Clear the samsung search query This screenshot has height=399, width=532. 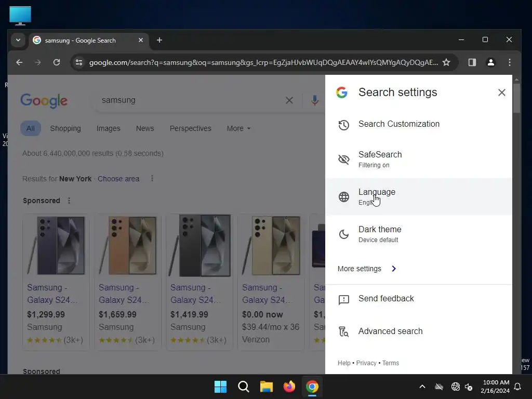(289, 100)
